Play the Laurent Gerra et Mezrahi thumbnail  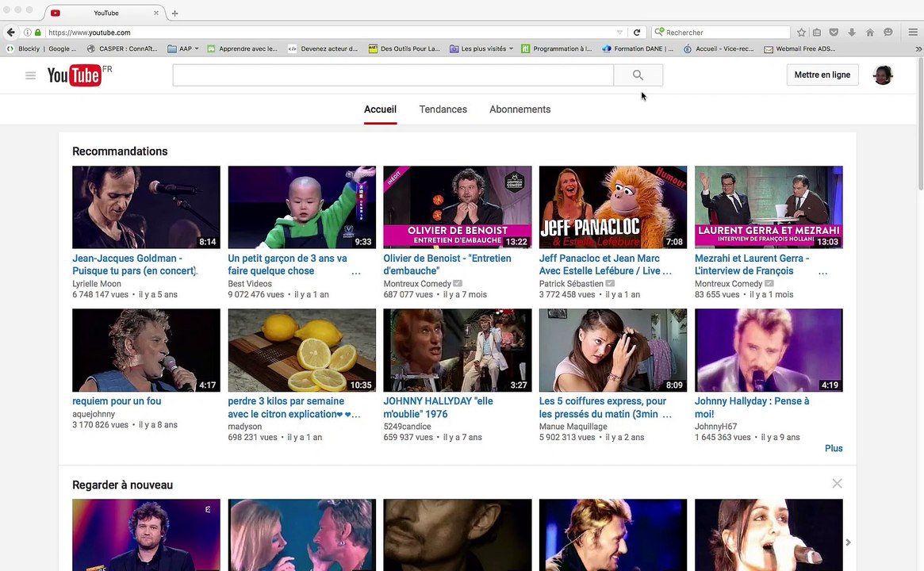coord(769,207)
